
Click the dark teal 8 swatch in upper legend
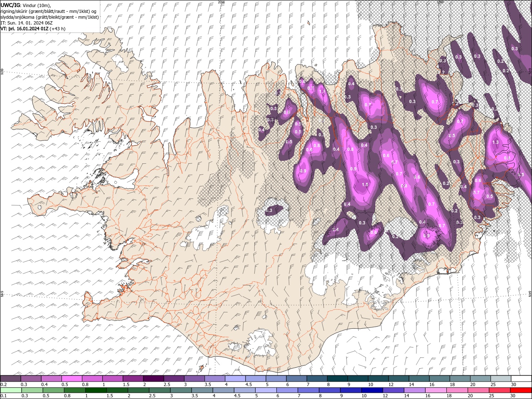337,379
